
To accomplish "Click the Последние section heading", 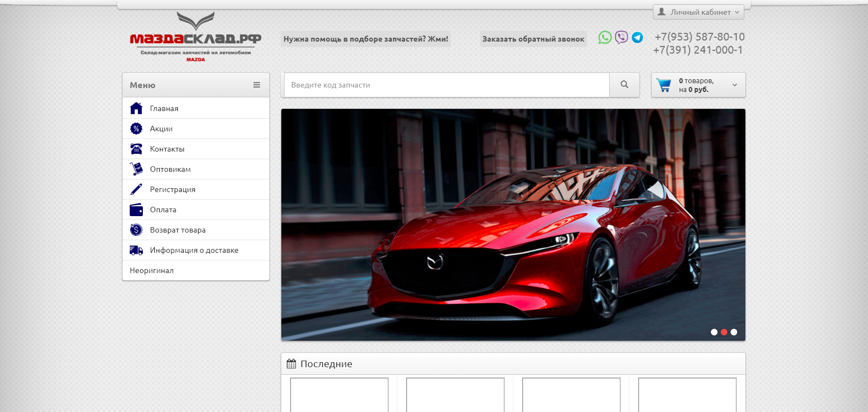I will click(x=326, y=364).
